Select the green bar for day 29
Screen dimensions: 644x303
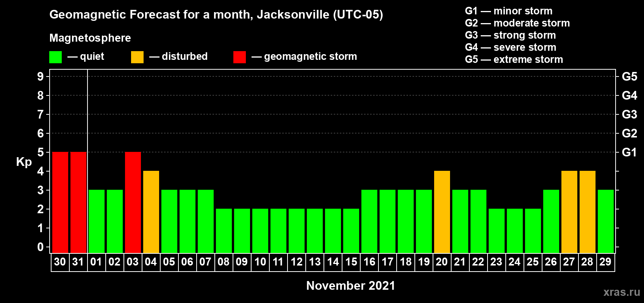tap(606, 222)
